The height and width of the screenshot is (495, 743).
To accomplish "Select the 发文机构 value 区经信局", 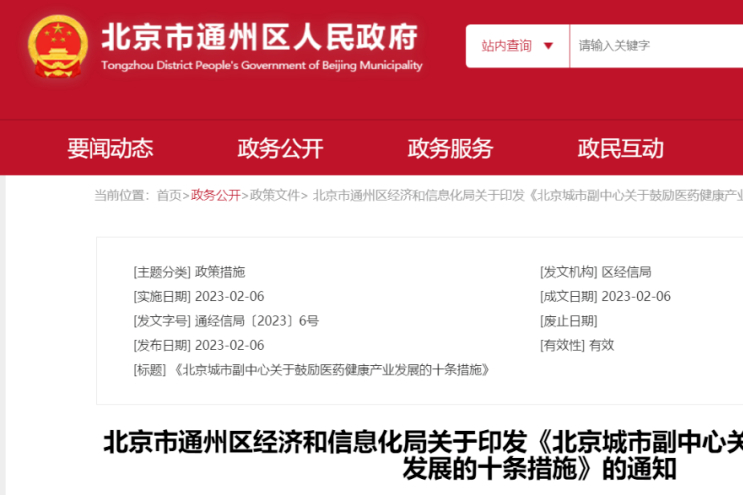I will pos(626,272).
